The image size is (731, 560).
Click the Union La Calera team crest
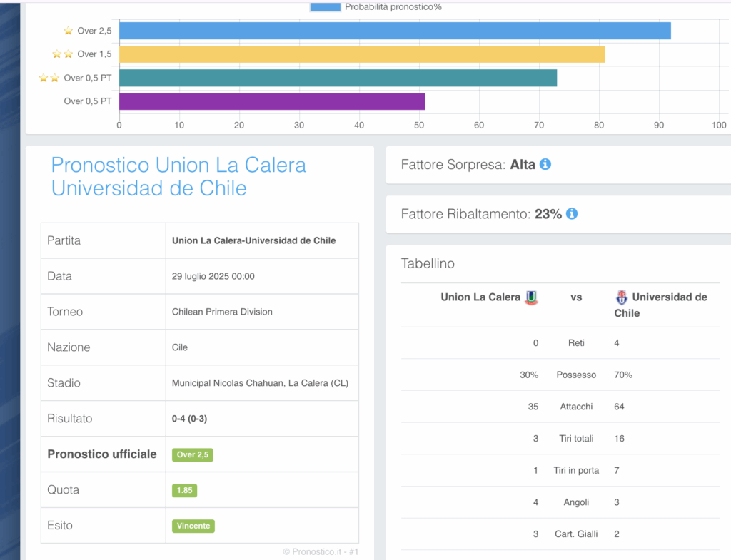click(x=531, y=297)
